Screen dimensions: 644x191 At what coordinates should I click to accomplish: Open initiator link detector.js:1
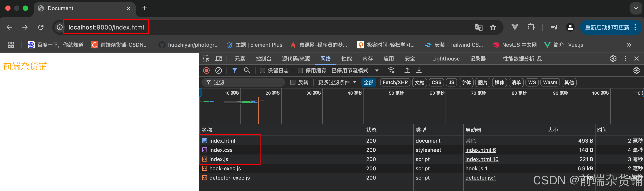click(x=480, y=178)
